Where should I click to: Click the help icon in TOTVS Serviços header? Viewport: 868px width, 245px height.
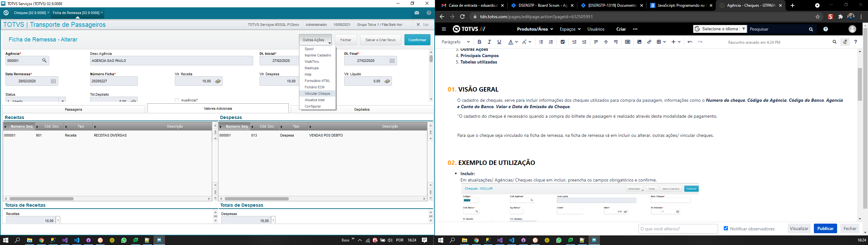tap(429, 13)
